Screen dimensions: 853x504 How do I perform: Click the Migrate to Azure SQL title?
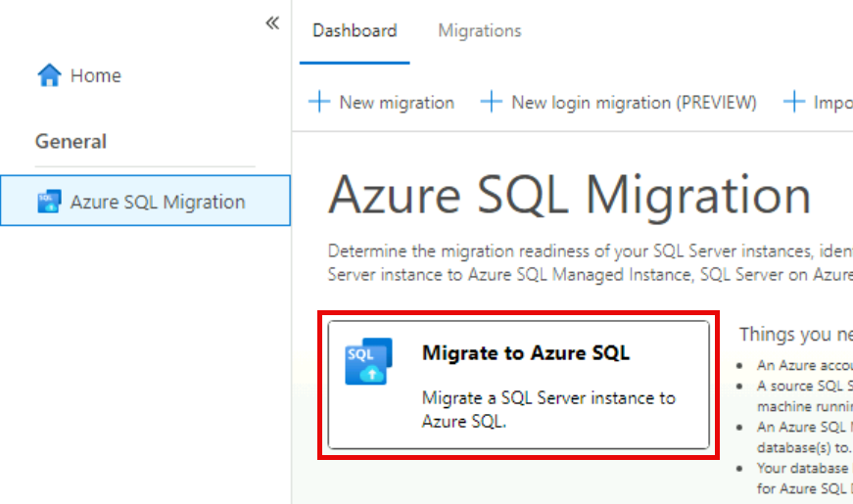(526, 353)
